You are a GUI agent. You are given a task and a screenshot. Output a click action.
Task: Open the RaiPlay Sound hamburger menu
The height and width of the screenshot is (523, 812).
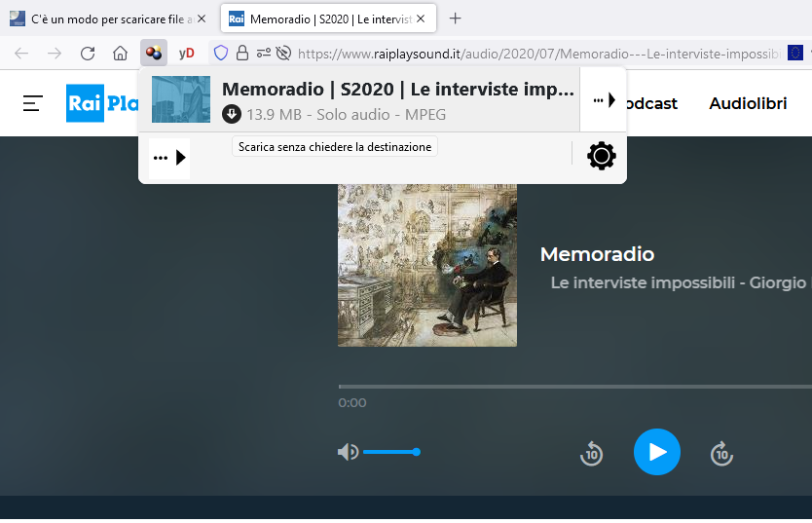pos(33,103)
